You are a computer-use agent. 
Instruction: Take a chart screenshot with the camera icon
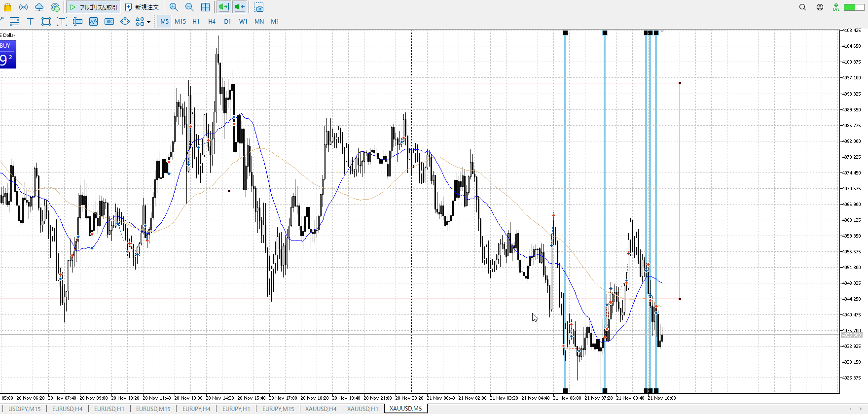(x=259, y=7)
